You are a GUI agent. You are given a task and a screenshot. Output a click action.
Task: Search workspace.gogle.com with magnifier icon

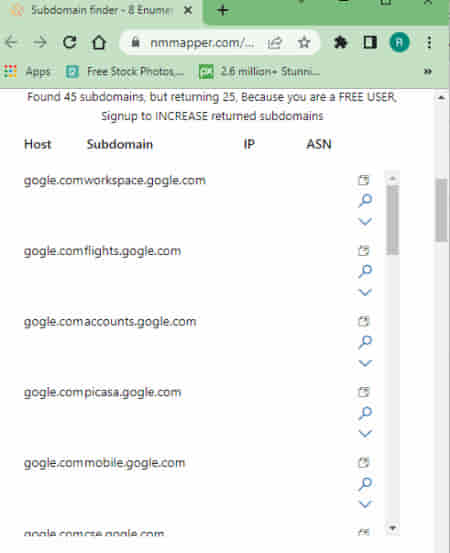point(365,200)
